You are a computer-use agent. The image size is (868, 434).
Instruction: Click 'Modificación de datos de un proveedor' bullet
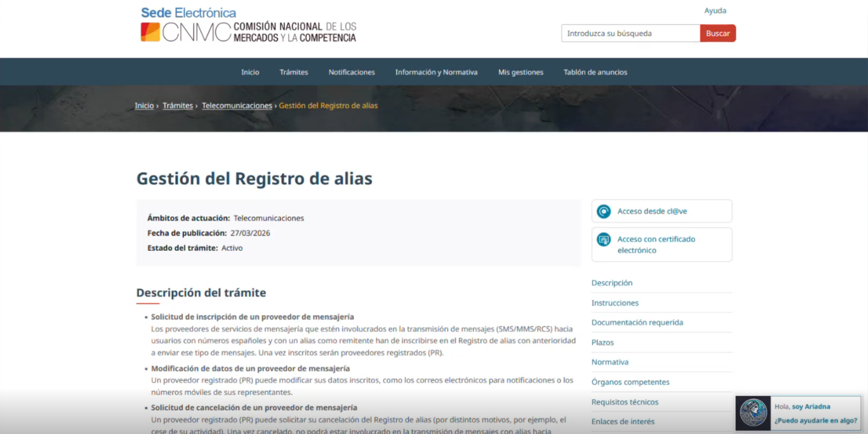(x=250, y=368)
